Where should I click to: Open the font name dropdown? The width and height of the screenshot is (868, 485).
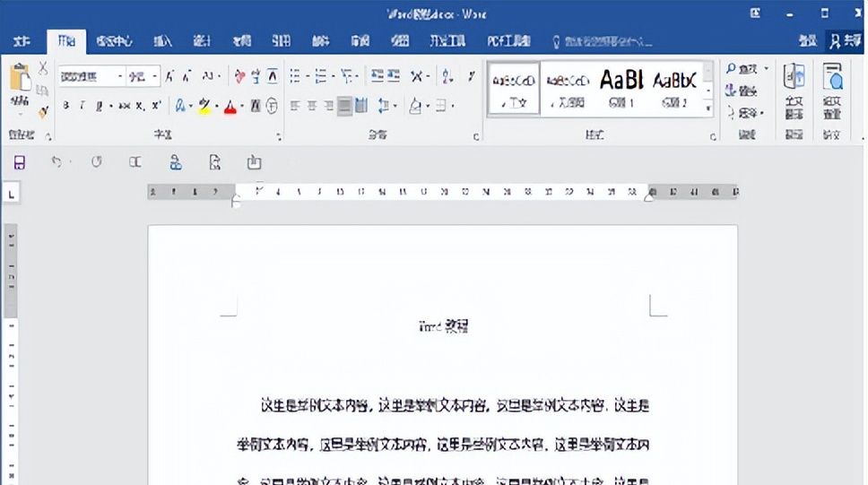pos(119,76)
